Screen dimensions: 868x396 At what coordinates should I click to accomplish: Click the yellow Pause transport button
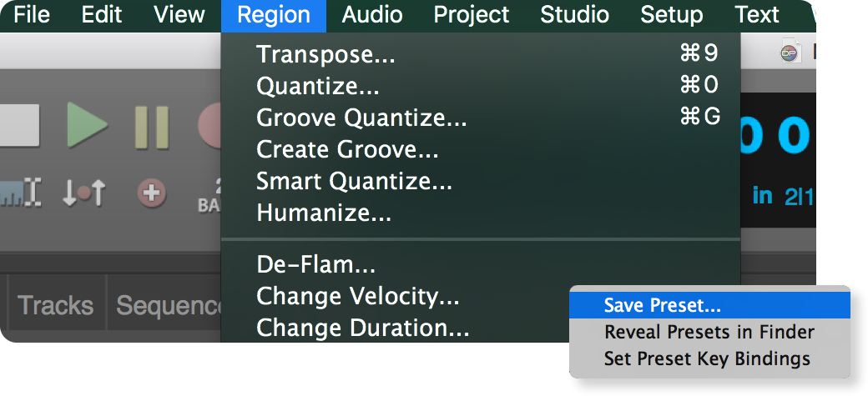152,127
